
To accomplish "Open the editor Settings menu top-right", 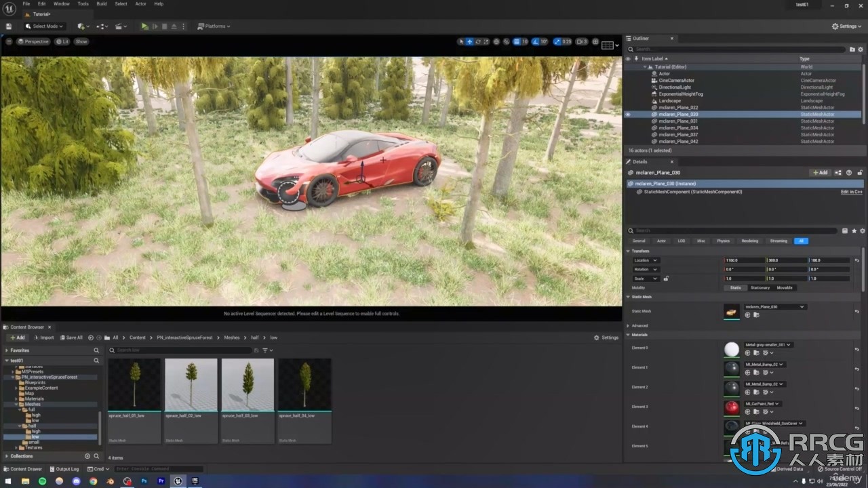I will pos(847,26).
